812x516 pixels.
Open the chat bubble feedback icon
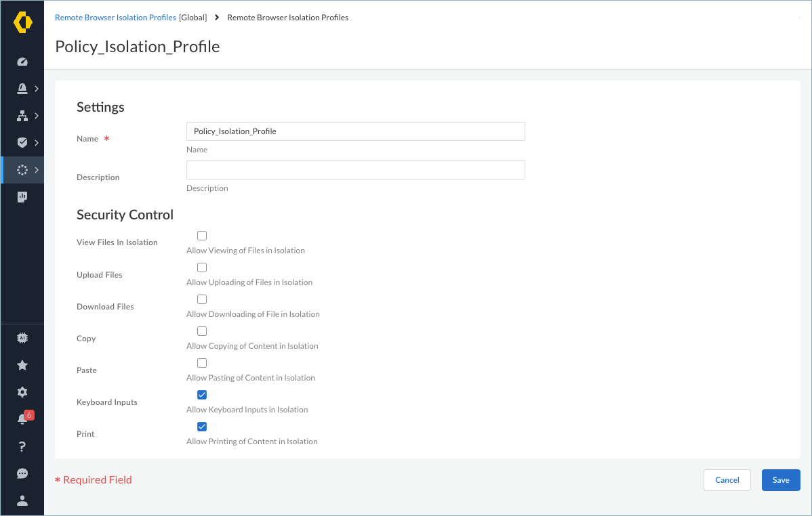[22, 473]
